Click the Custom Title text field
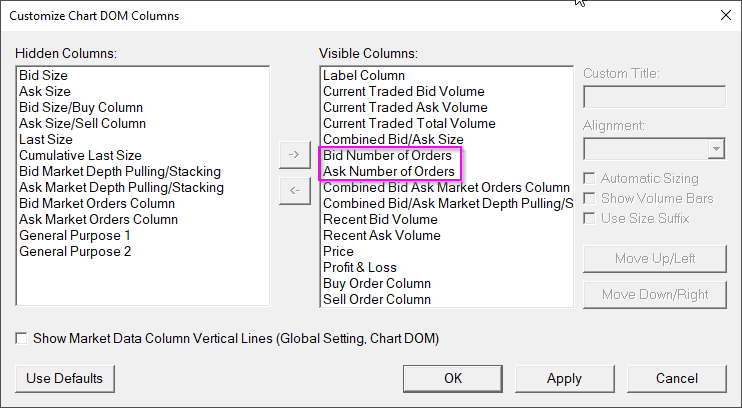This screenshot has height=408, width=742. (654, 97)
